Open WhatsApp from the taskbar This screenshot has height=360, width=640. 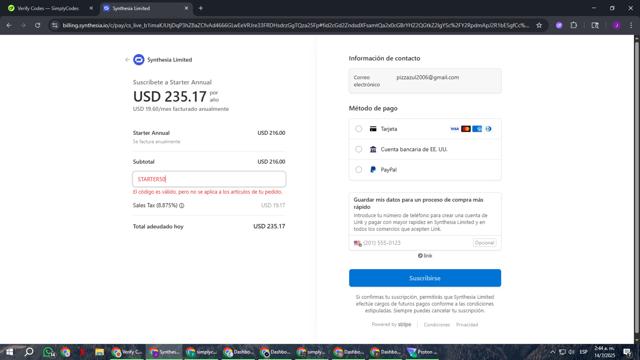(48, 352)
